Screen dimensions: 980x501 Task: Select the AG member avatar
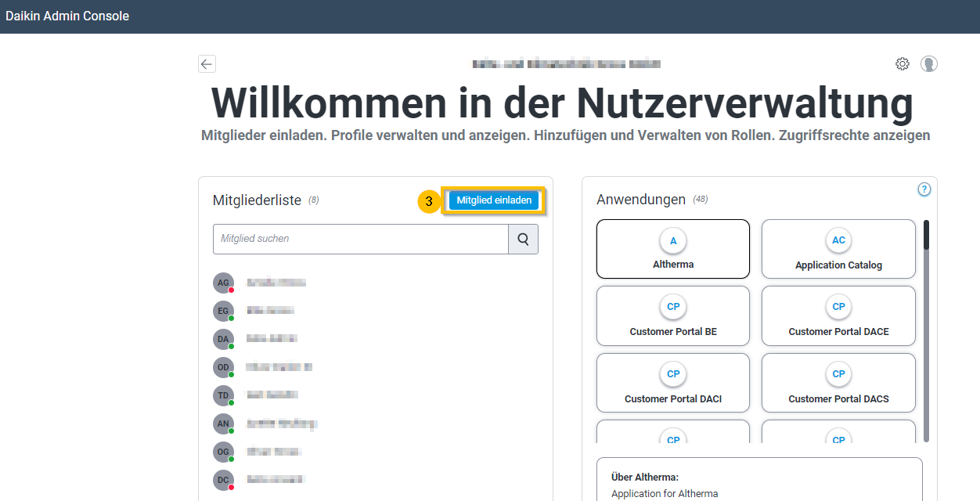[223, 283]
